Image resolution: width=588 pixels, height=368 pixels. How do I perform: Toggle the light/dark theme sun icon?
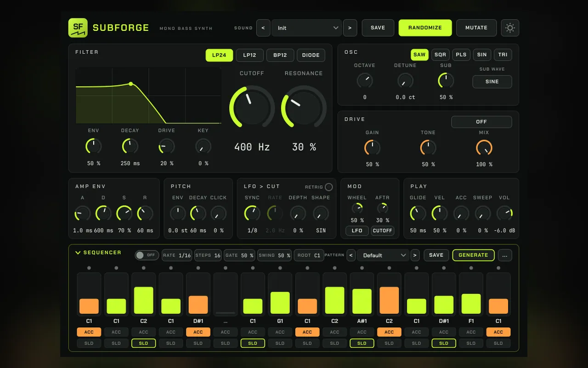(510, 28)
